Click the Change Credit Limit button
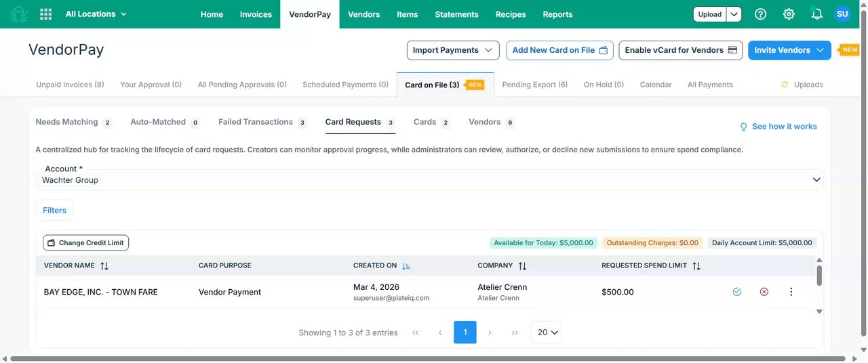 click(85, 242)
